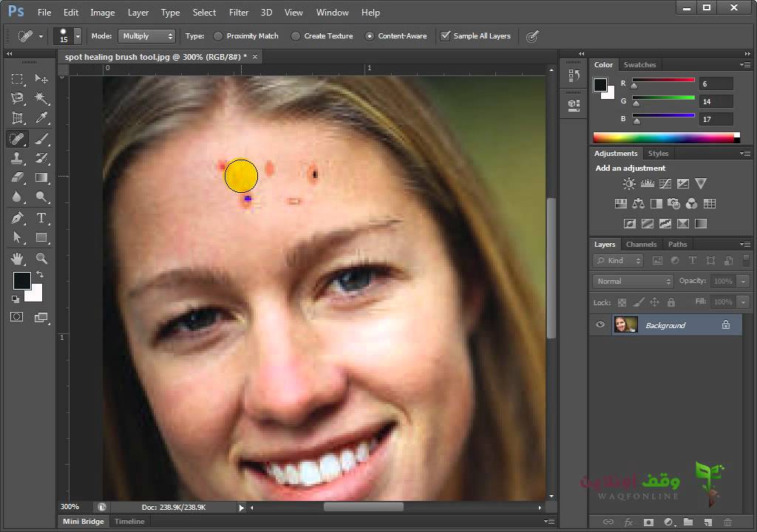
Task: Swap foreground and background colors
Action: tap(40, 274)
